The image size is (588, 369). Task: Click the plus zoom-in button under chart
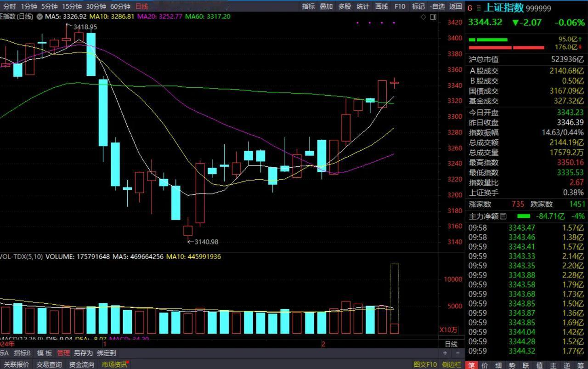(x=445, y=353)
